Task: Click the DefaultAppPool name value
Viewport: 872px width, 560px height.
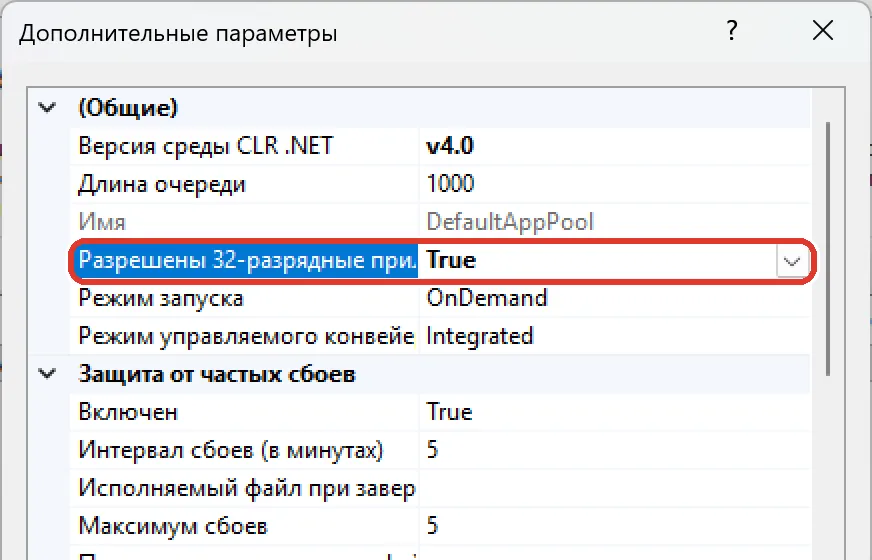Action: 614,222
